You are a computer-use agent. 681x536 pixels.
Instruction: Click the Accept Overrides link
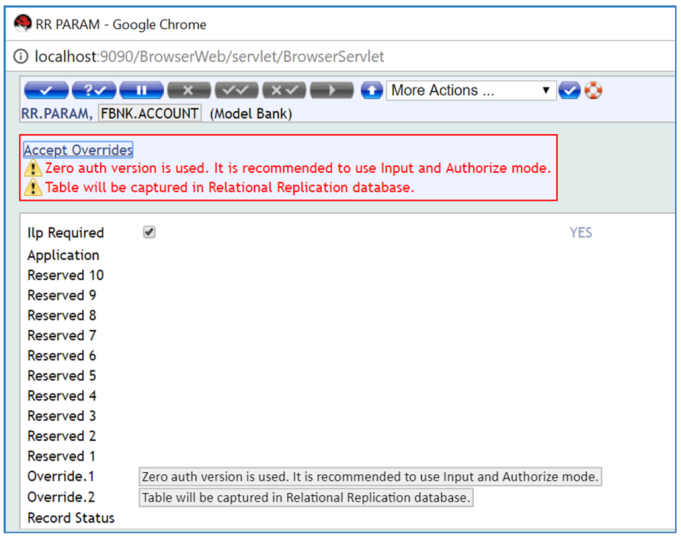click(x=78, y=150)
